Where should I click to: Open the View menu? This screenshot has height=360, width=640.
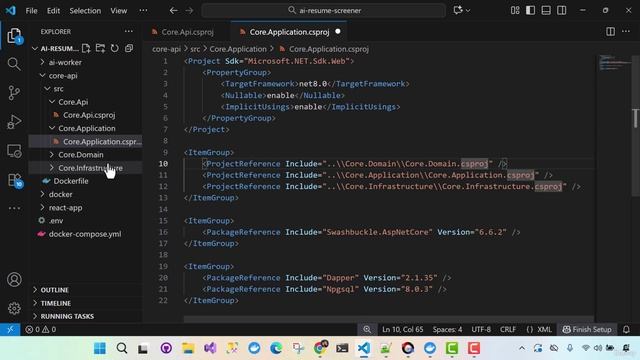(x=118, y=11)
